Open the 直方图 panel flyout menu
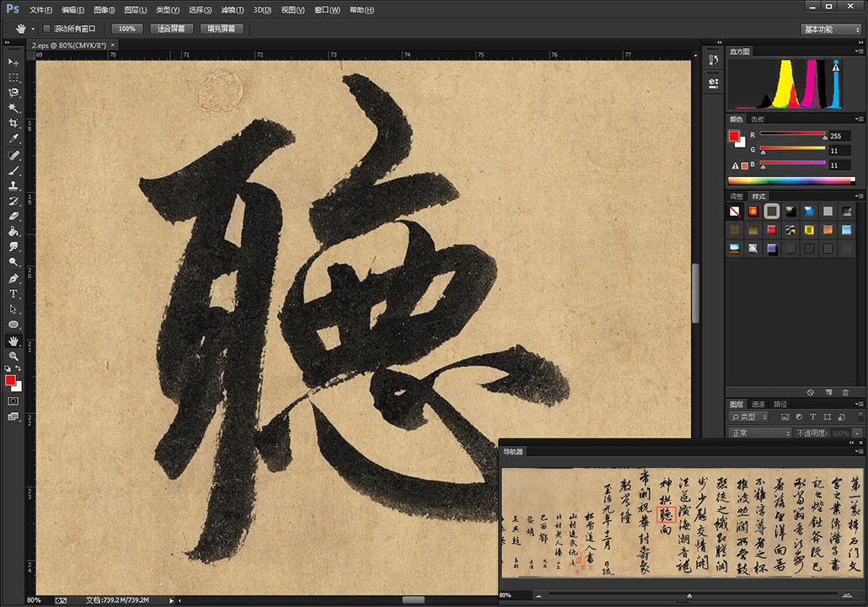Image resolution: width=868 pixels, height=607 pixels. 859,51
